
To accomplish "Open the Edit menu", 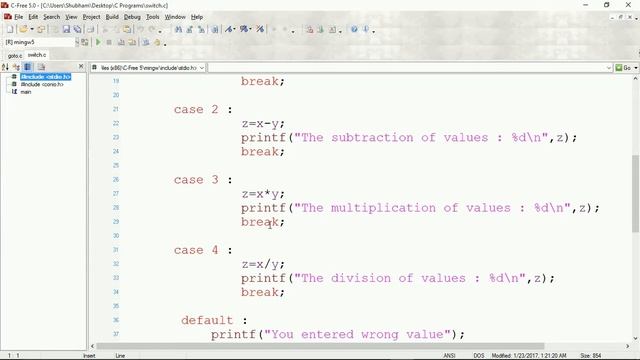I will click(33, 17).
